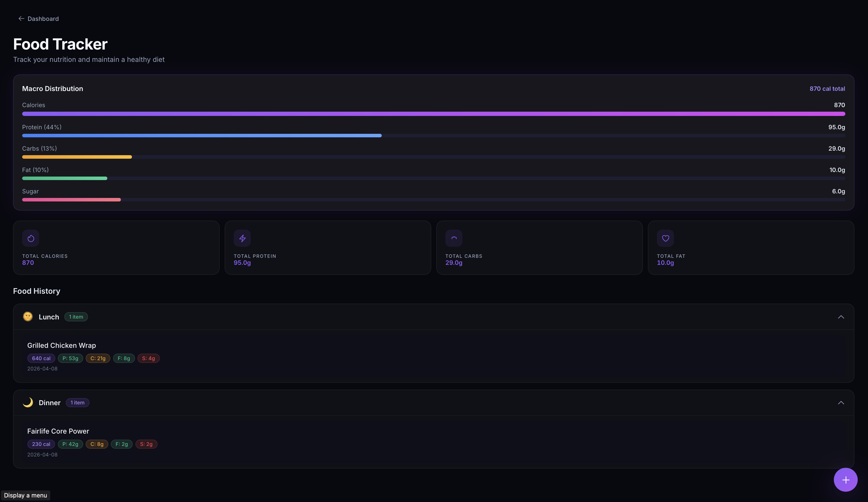Click the Total Protein lightning bolt icon

[x=242, y=238]
